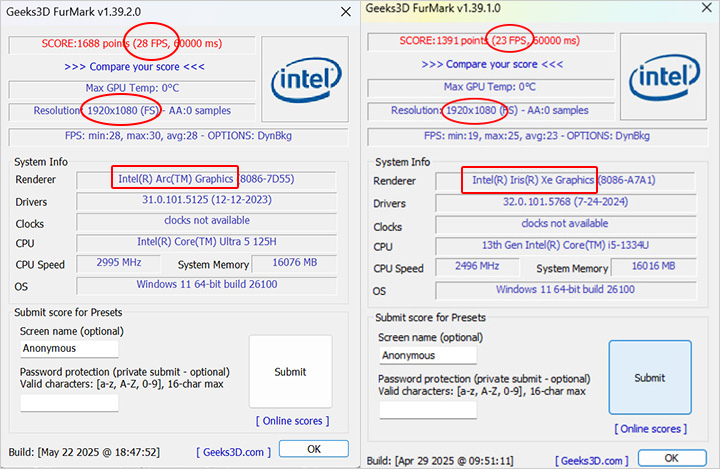Click Intel(R) Iris(R) Xe Graphics renderer value
The image size is (720, 469).
[x=533, y=180]
